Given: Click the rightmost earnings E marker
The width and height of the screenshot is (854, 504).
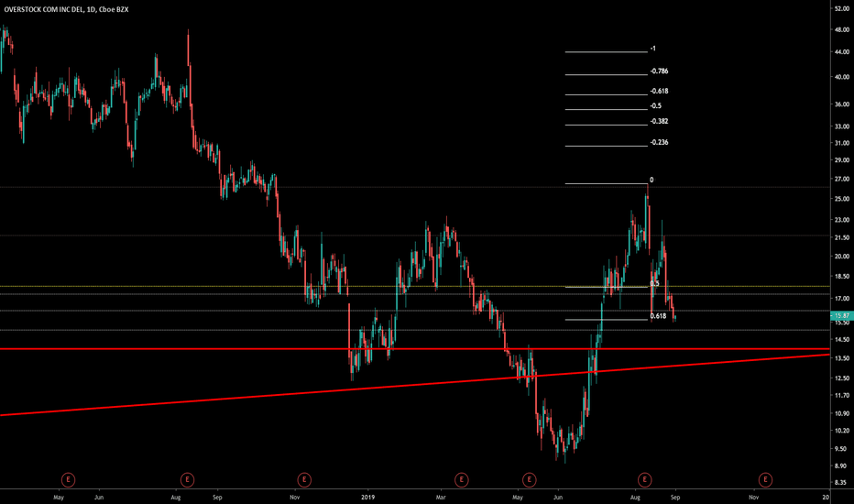Looking at the screenshot, I should 765,480.
